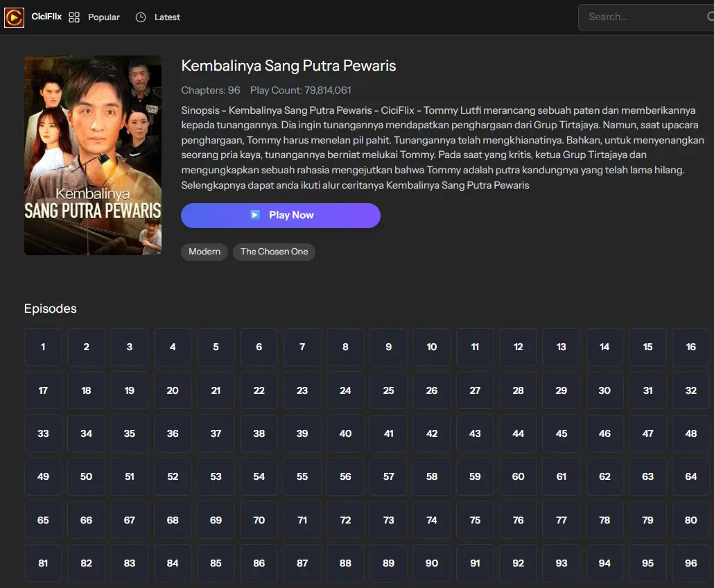Click the CiciFlix logo icon
The width and height of the screenshot is (714, 588).
coord(14,17)
